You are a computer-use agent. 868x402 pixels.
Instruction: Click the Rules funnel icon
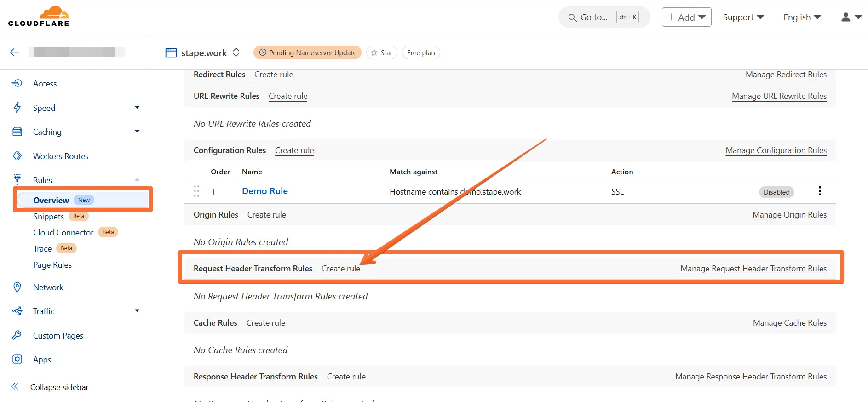[x=17, y=179]
